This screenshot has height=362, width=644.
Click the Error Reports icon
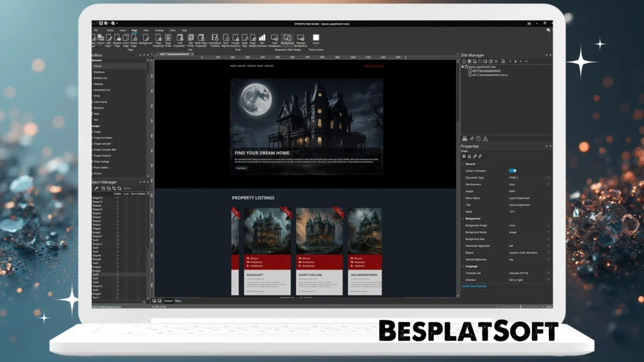pyautogui.click(x=226, y=39)
